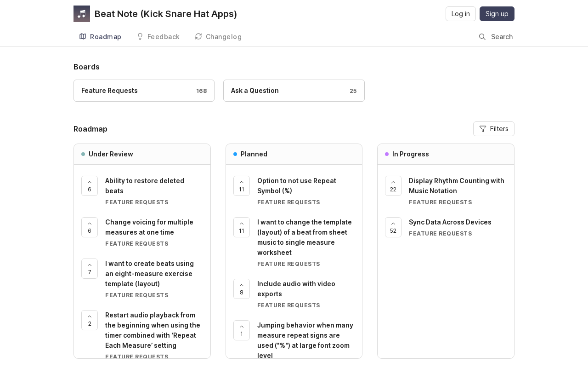Upvote 'Include audio with video exports'
The image size is (588, 368).
[242, 289]
